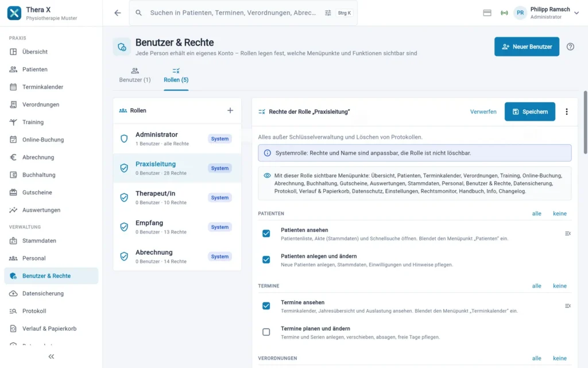Viewport: 588px width, 368px height.
Task: Click the shield icon of Administrator role
Action: tap(124, 139)
